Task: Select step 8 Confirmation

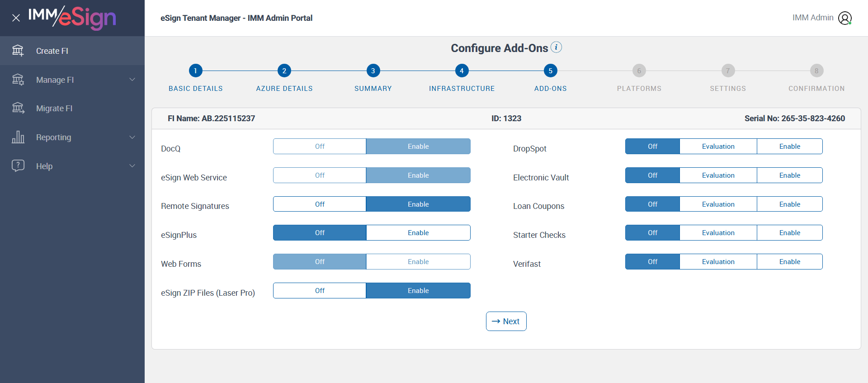Action: (816, 71)
